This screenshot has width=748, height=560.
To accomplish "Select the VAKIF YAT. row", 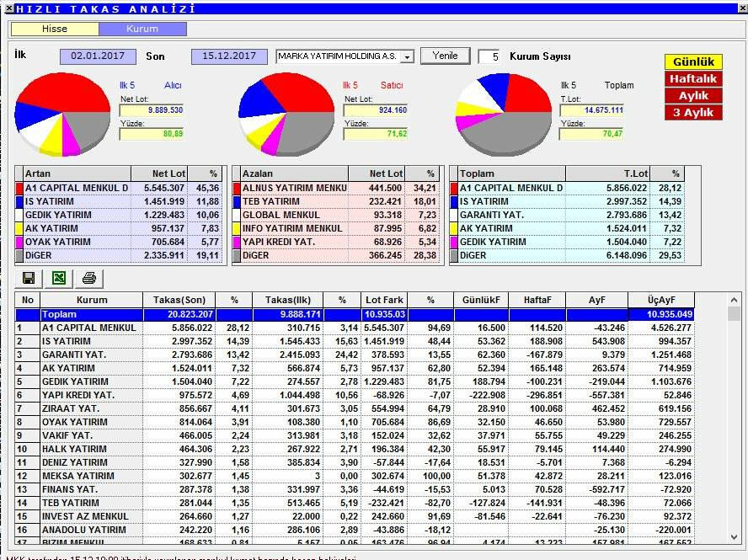I will [x=355, y=435].
